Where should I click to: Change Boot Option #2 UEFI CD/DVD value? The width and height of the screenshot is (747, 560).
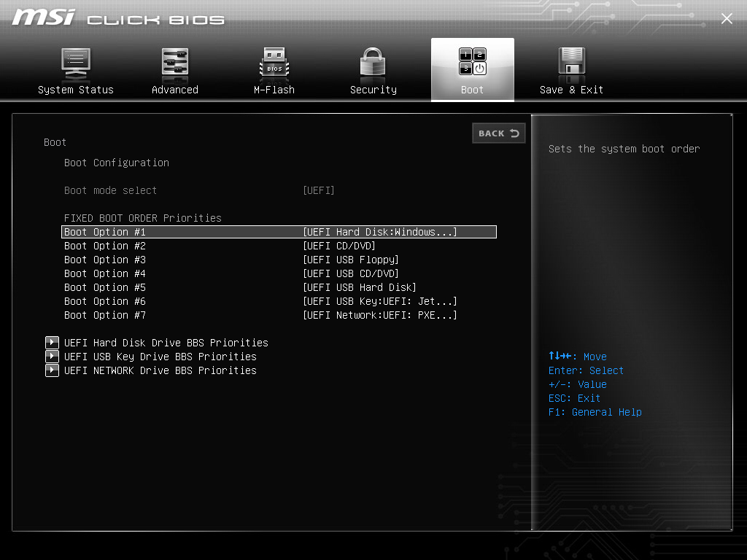pyautogui.click(x=339, y=246)
